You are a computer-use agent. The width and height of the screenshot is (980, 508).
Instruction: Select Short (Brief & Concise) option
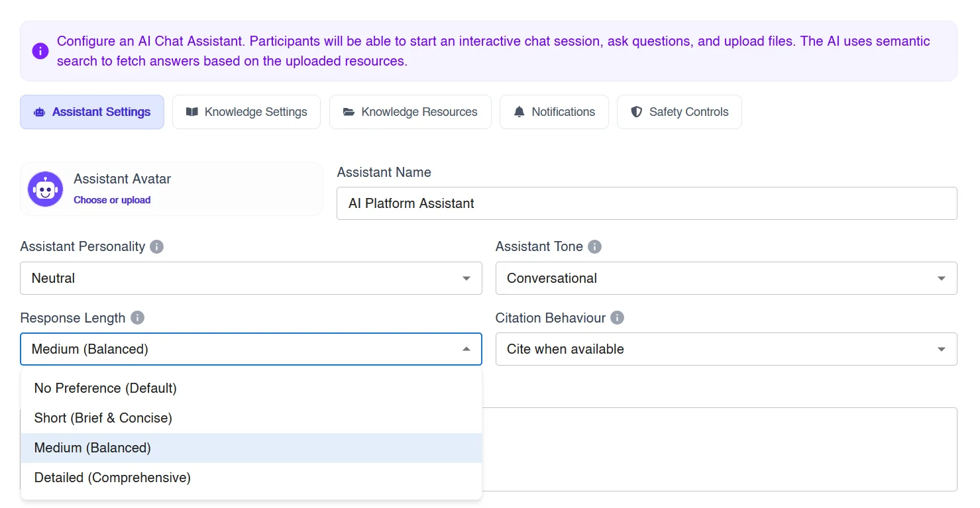pos(251,418)
